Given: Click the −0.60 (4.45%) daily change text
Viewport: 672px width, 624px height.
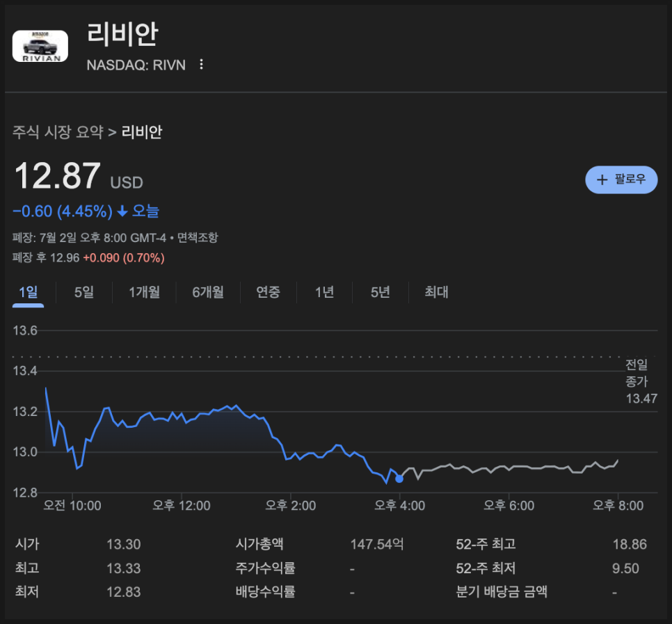Looking at the screenshot, I should (63, 211).
